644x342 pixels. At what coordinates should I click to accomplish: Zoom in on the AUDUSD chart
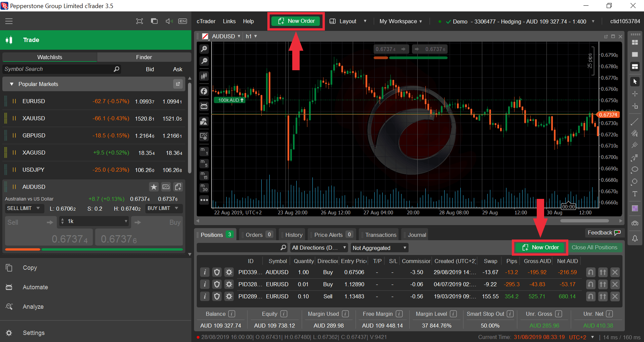tap(204, 49)
